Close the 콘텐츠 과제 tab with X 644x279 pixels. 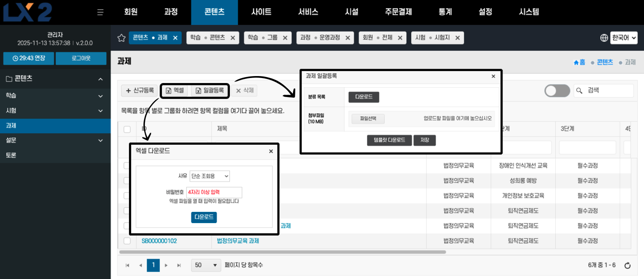click(x=175, y=38)
